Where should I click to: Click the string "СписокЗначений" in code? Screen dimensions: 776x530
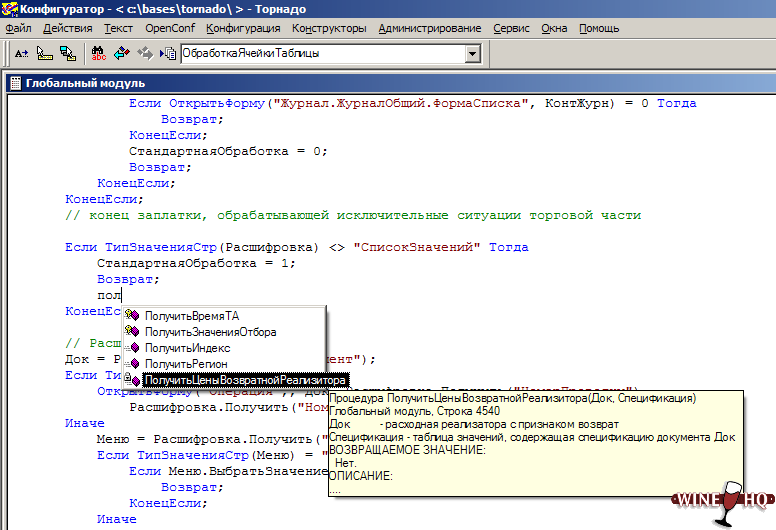pyautogui.click(x=417, y=247)
